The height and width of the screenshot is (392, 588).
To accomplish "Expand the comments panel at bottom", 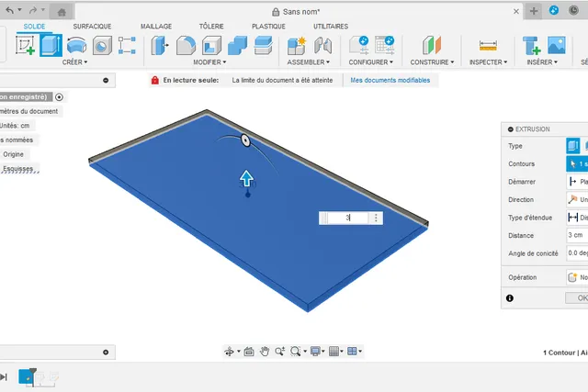I will (106, 353).
